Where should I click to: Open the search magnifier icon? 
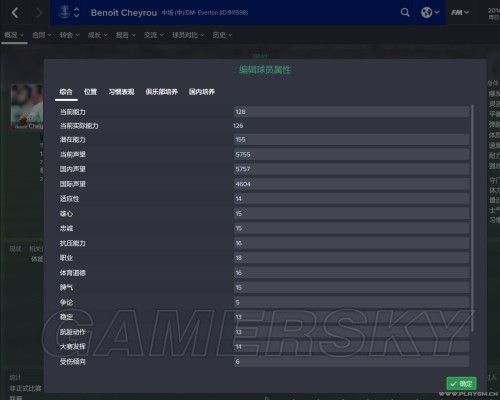tap(405, 13)
